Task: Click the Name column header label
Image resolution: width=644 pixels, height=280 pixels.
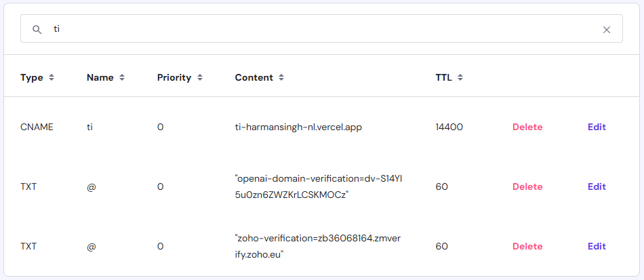Action: [100, 77]
